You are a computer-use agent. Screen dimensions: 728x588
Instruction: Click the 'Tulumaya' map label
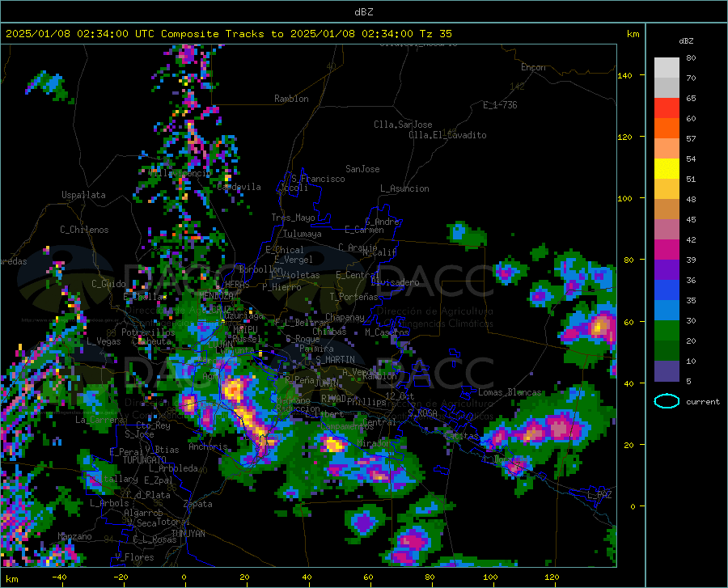[303, 234]
